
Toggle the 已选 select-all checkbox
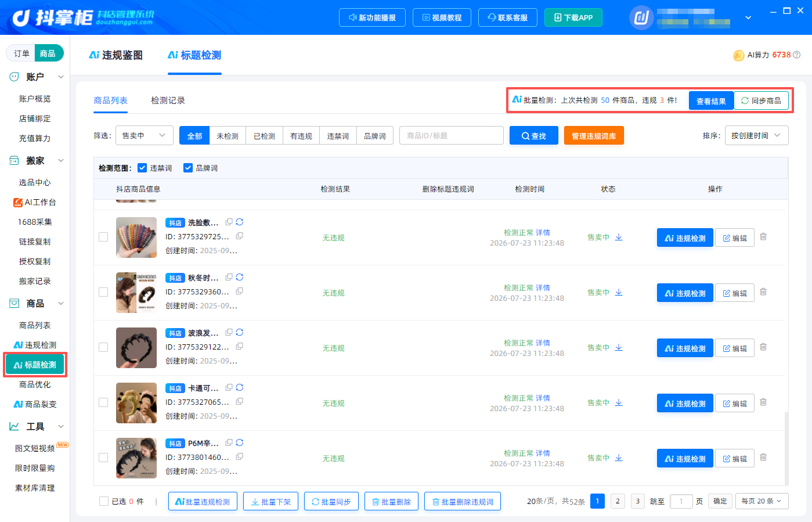[104, 501]
